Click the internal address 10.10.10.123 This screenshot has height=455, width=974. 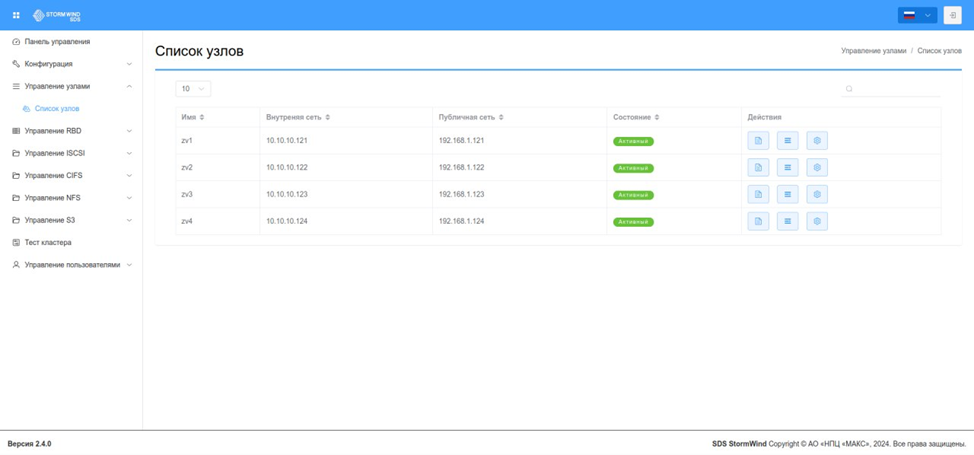[287, 195]
